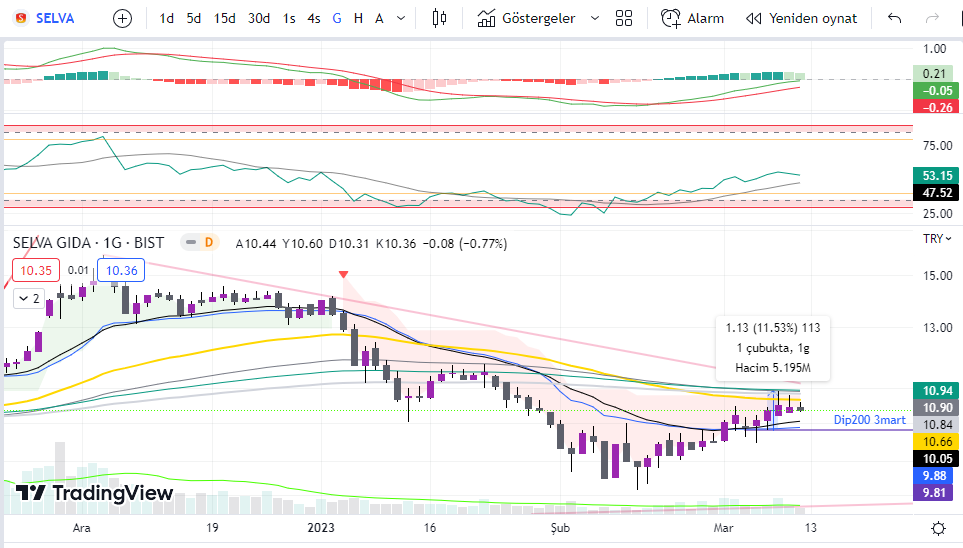Open the SELVA symbol search
Screen dimensions: 963x548
pyautogui.click(x=44, y=18)
